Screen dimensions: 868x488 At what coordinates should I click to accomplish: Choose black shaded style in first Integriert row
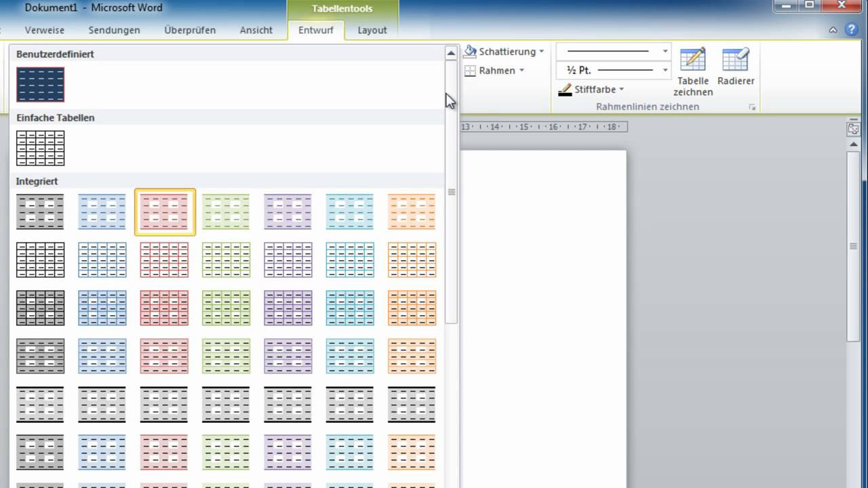(x=40, y=212)
